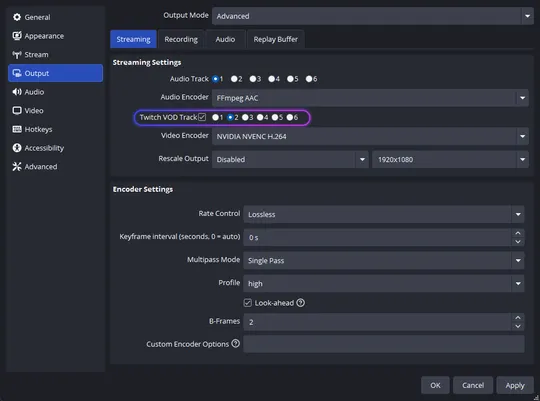
Task: Increase the B-Frames value
Action: point(518,318)
